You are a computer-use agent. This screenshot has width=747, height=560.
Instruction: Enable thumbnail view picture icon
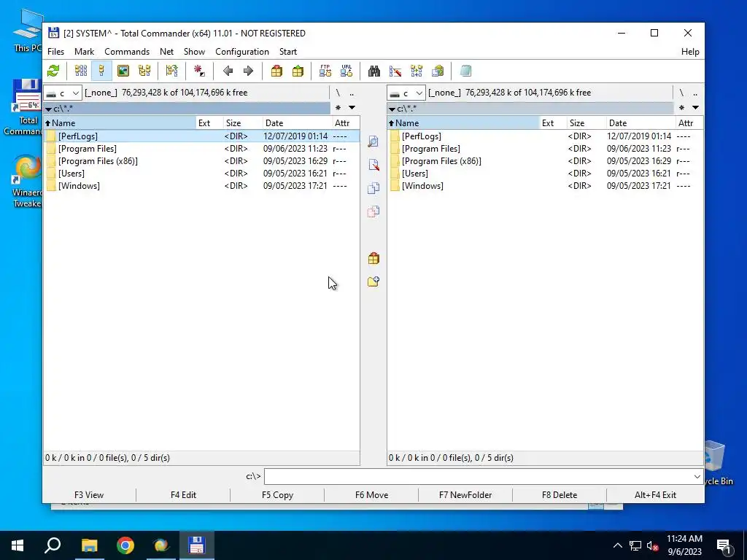123,71
